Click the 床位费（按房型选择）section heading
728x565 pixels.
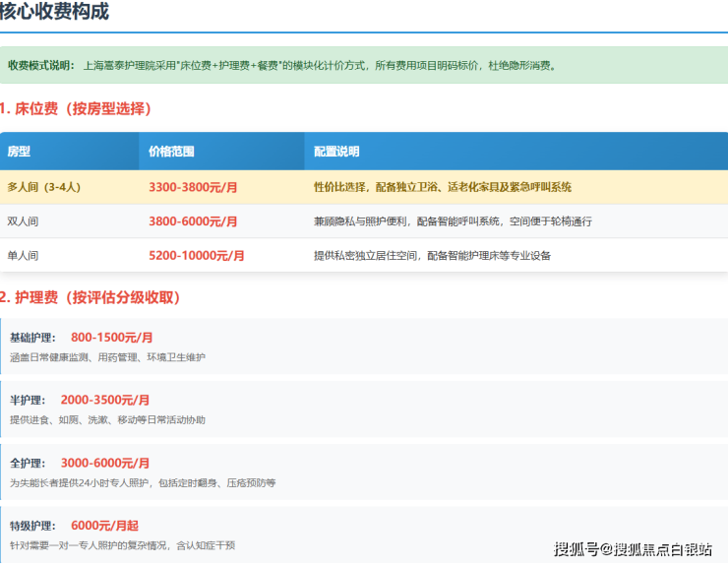coord(77,108)
